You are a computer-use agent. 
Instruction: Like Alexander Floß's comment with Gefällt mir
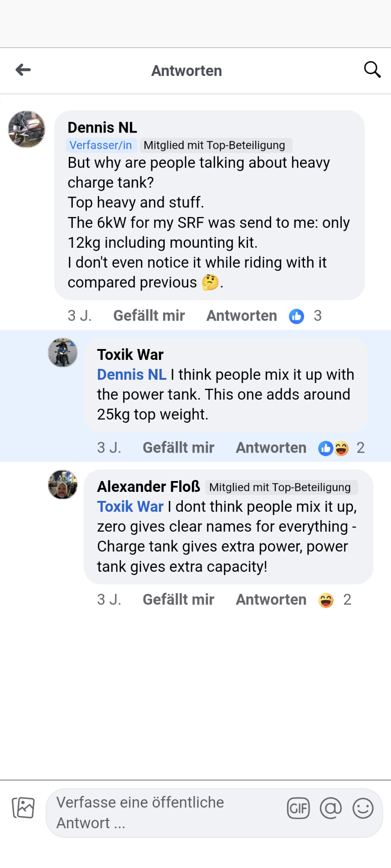[178, 599]
